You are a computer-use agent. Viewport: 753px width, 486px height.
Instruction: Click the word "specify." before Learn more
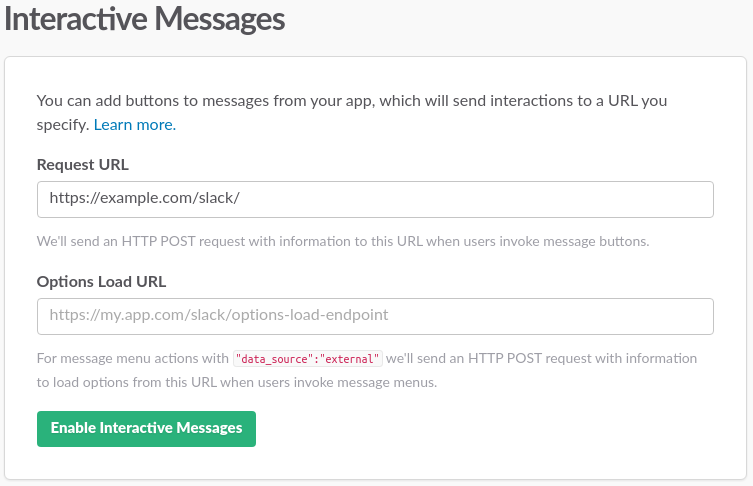(63, 125)
